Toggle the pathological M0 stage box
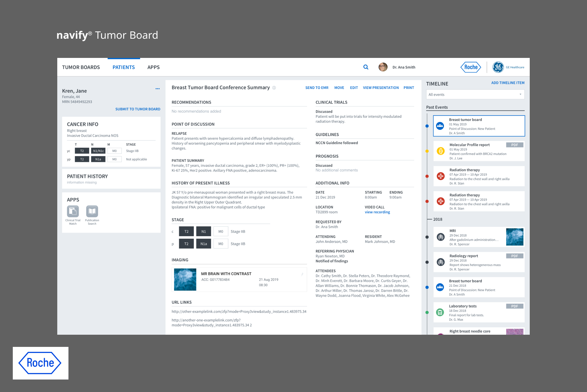The width and height of the screenshot is (587, 392). click(x=221, y=244)
